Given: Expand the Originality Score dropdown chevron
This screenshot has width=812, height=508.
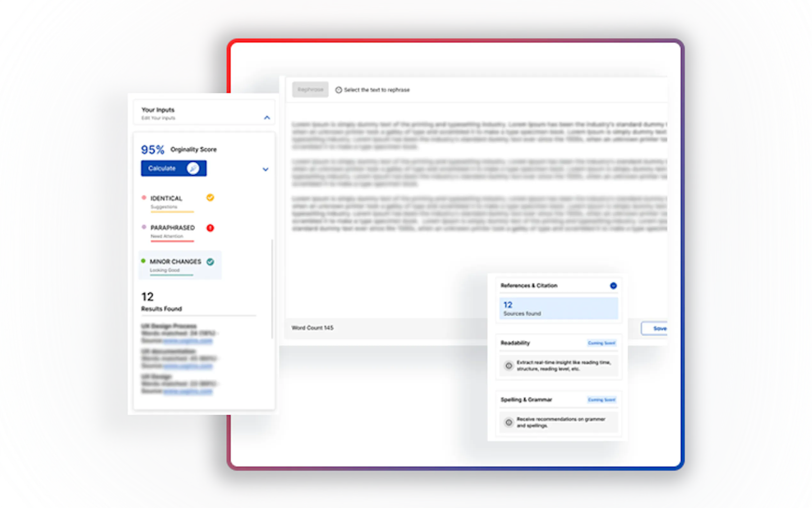Looking at the screenshot, I should [265, 169].
